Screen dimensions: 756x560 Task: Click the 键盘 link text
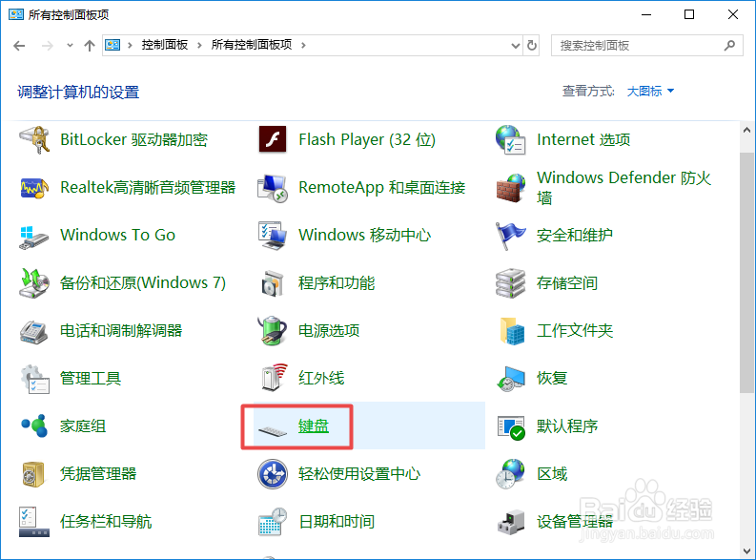[314, 426]
